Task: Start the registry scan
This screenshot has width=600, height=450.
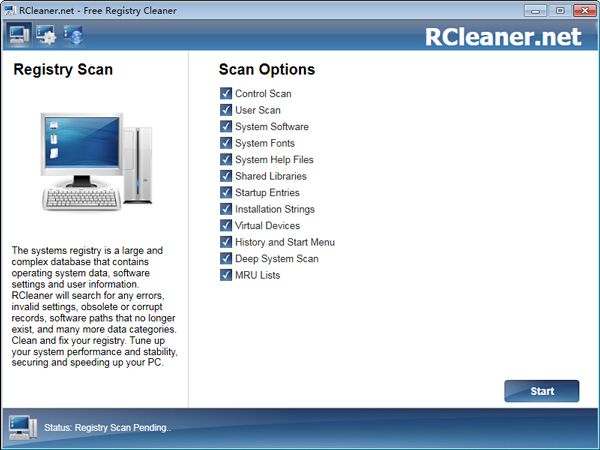Action: [x=541, y=391]
